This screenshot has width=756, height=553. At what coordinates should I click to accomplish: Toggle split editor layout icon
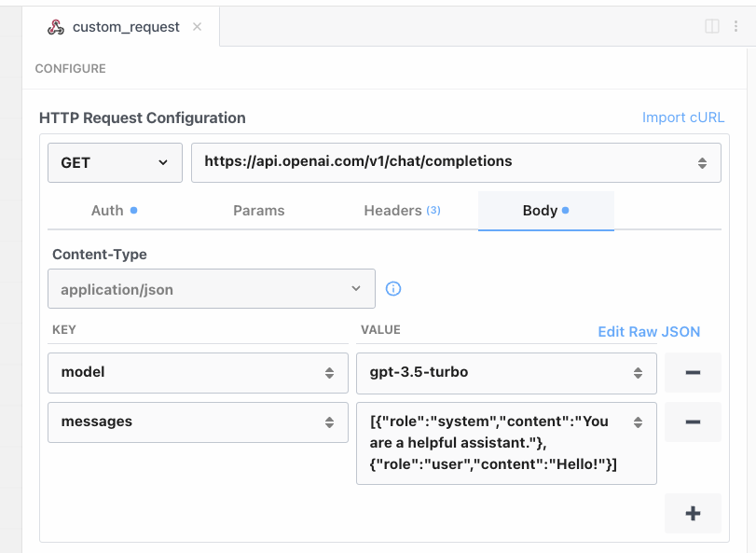712,26
